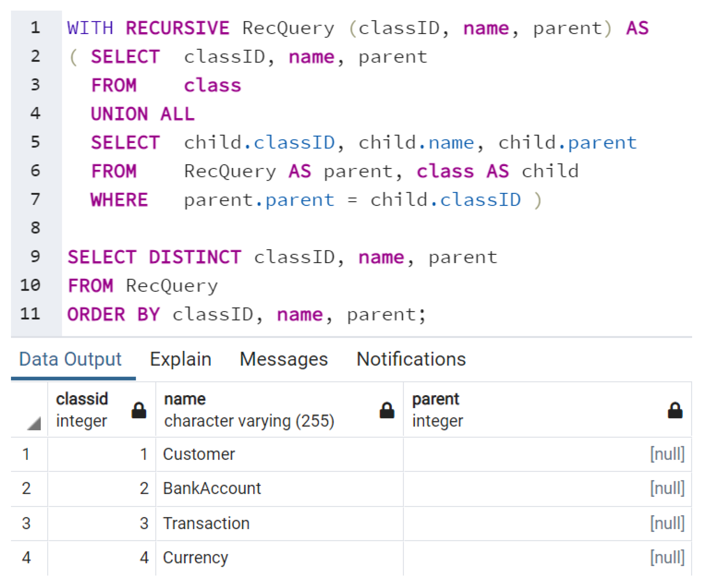Switch to the Data Output tab
Viewport: 702px width, 588px height.
pos(70,359)
